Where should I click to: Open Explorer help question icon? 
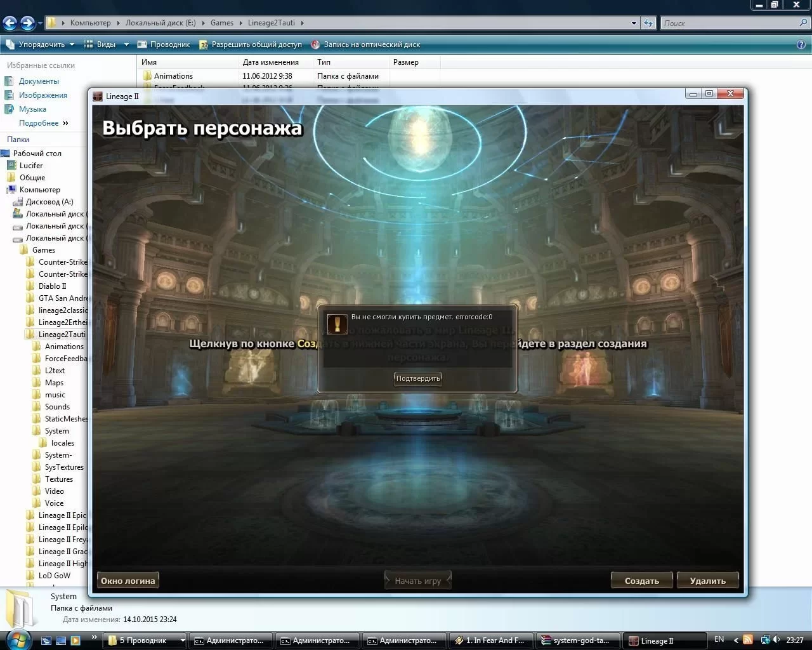[x=801, y=44]
